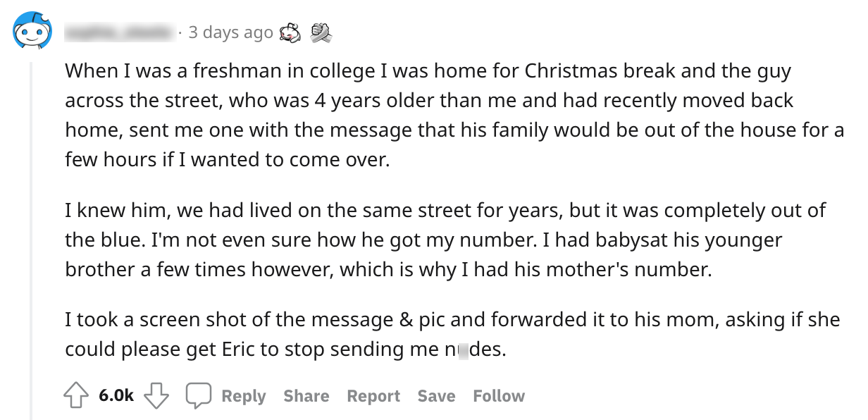This screenshot has width=868, height=420.
Task: Report this comment
Action: (x=373, y=396)
